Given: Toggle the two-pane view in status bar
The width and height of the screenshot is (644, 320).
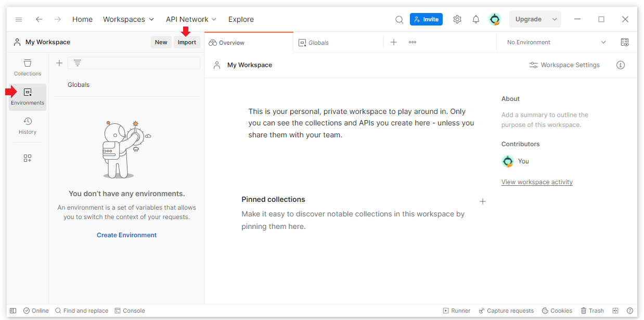Looking at the screenshot, I should (615, 311).
